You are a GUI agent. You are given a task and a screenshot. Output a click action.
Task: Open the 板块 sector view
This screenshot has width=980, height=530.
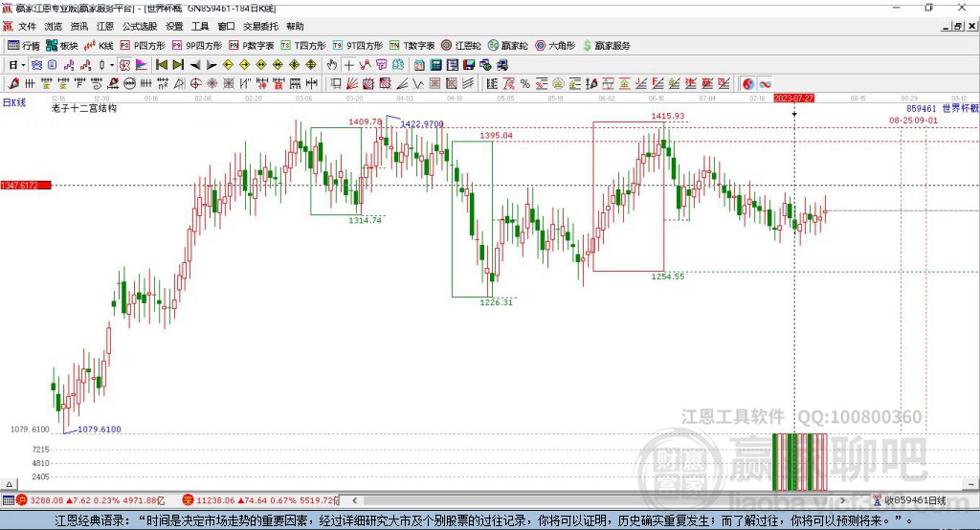pos(61,46)
